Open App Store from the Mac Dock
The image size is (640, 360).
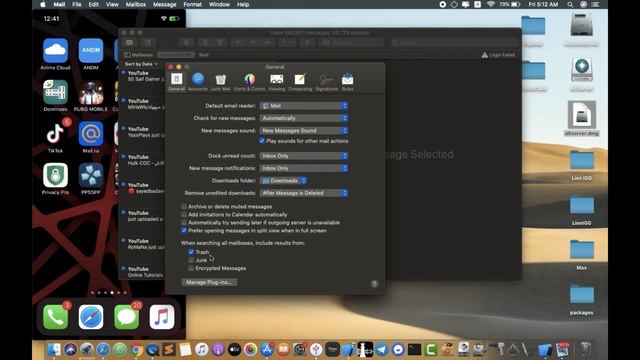click(267, 349)
